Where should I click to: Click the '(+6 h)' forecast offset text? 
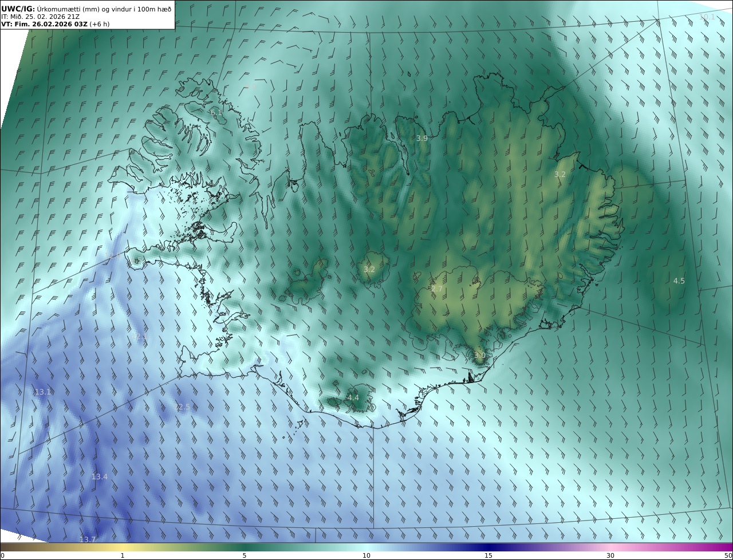100,24
